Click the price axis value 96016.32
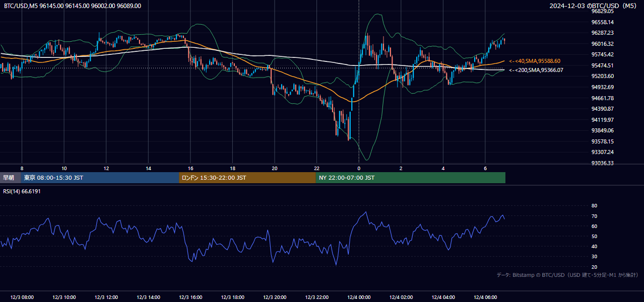 point(602,44)
